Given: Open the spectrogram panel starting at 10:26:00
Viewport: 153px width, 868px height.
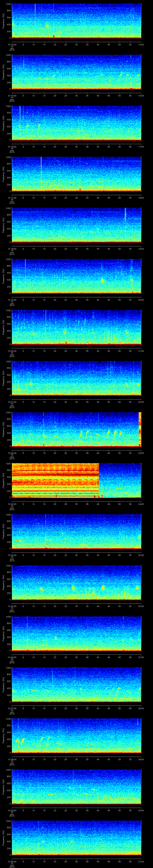Looking at the screenshot, I should [x=77, y=633].
